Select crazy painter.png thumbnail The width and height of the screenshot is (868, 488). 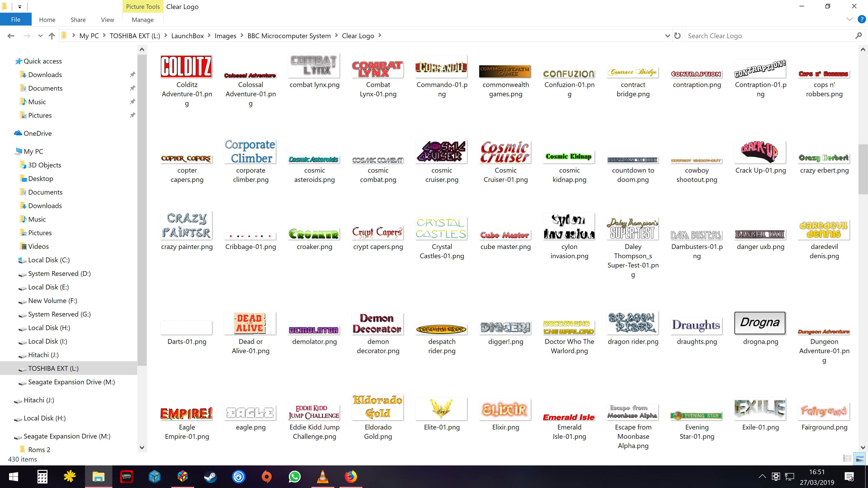187,226
